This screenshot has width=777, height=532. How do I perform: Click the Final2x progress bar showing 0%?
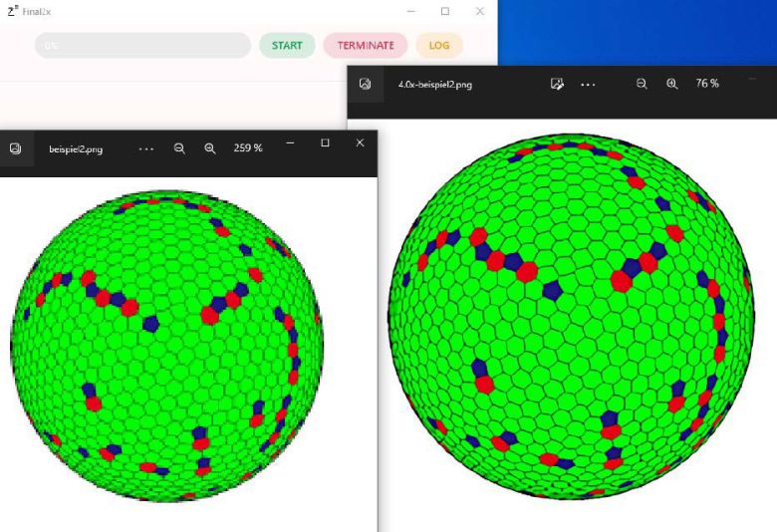pos(142,46)
